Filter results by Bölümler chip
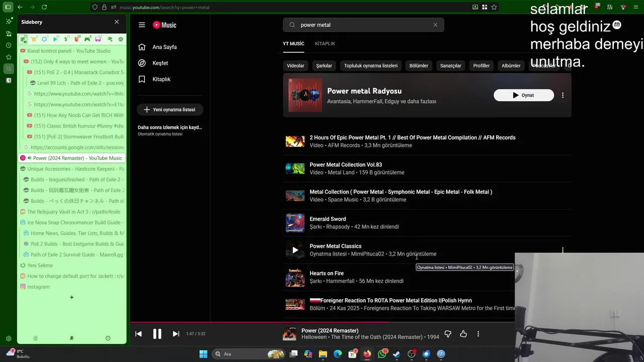Image resolution: width=644 pixels, height=362 pixels. pyautogui.click(x=419, y=65)
